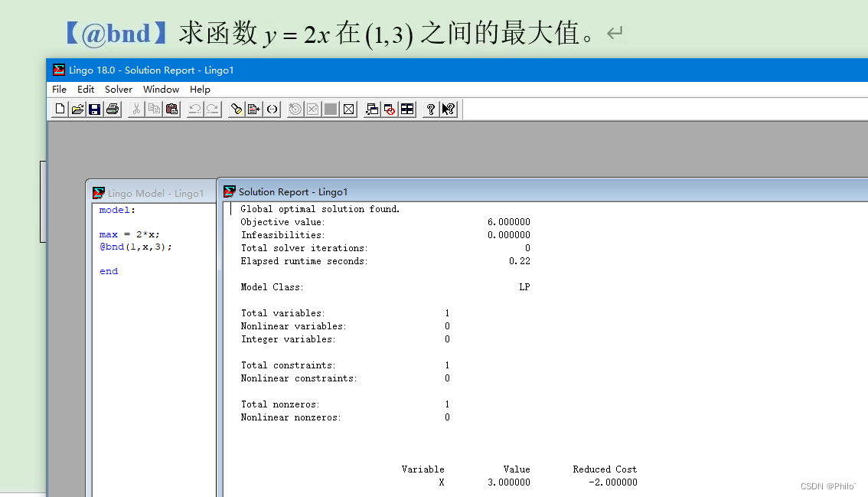
Task: Send the active window to back
Action: click(372, 110)
